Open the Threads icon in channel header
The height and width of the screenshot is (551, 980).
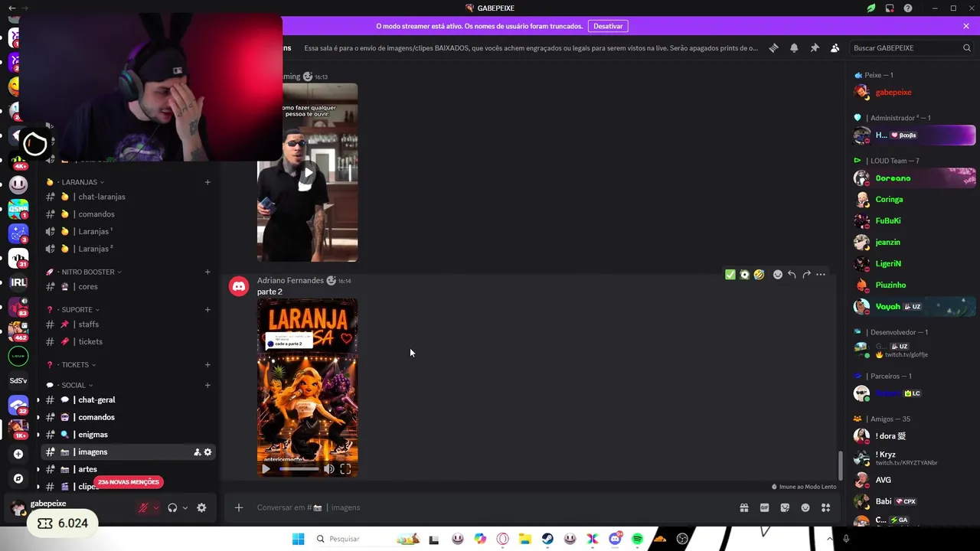[773, 47]
